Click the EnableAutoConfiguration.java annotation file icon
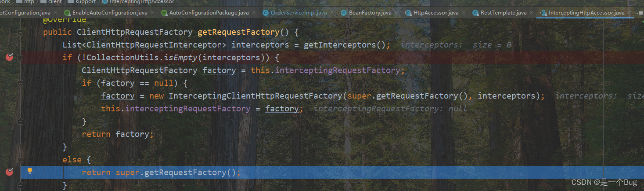Viewport: 644px width, 191px height. point(67,13)
